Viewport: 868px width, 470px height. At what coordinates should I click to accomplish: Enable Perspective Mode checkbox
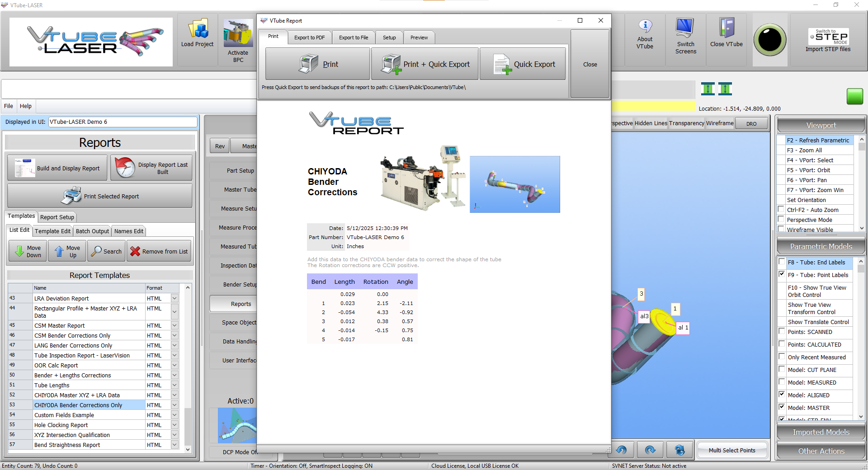click(781, 219)
